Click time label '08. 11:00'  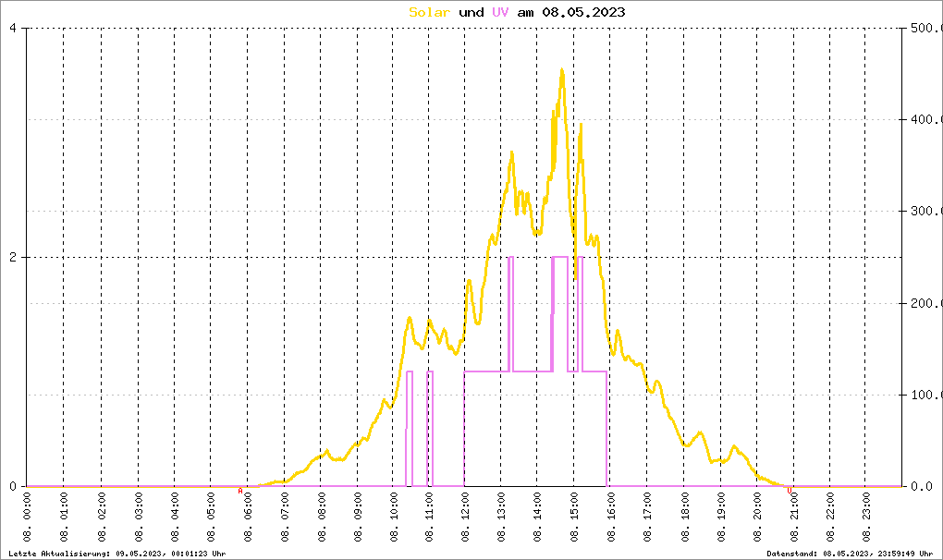429,517
